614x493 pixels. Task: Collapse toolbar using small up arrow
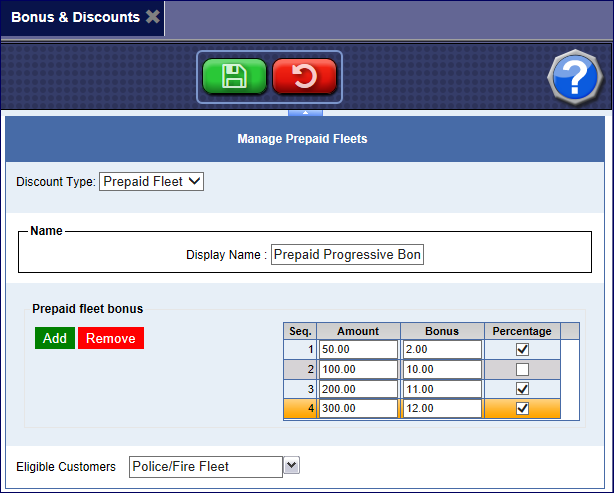[x=305, y=112]
